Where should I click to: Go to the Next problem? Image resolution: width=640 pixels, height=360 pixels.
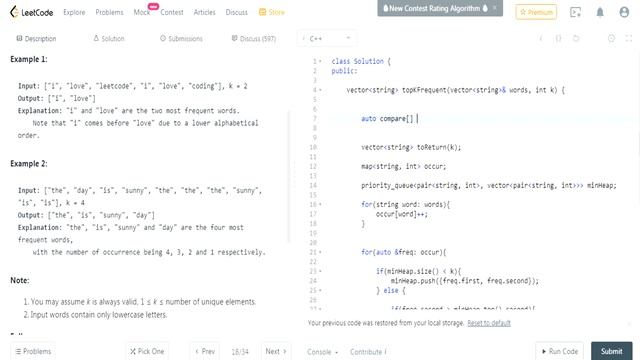point(276,351)
